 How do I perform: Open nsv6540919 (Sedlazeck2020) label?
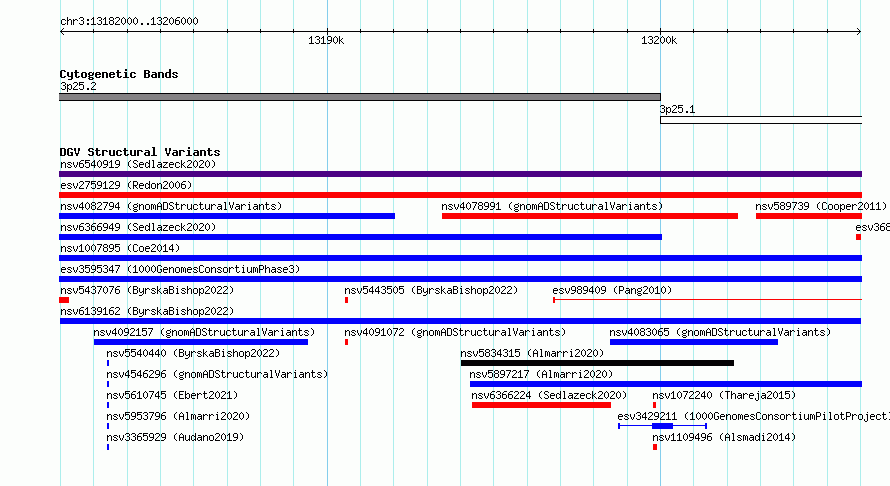click(x=138, y=164)
